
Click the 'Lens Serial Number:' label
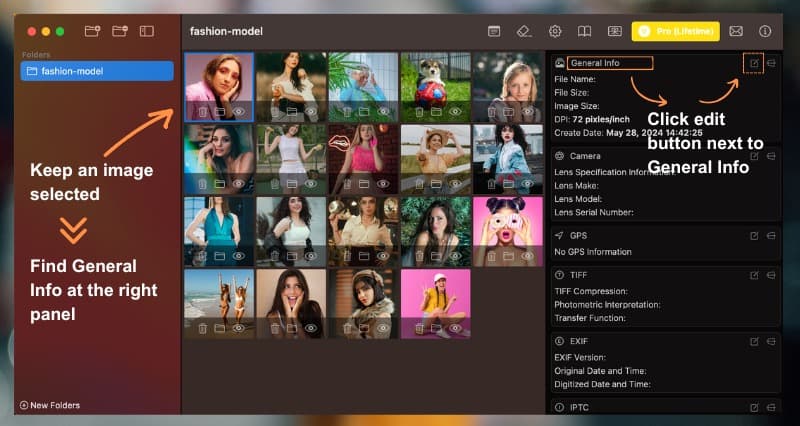click(594, 212)
